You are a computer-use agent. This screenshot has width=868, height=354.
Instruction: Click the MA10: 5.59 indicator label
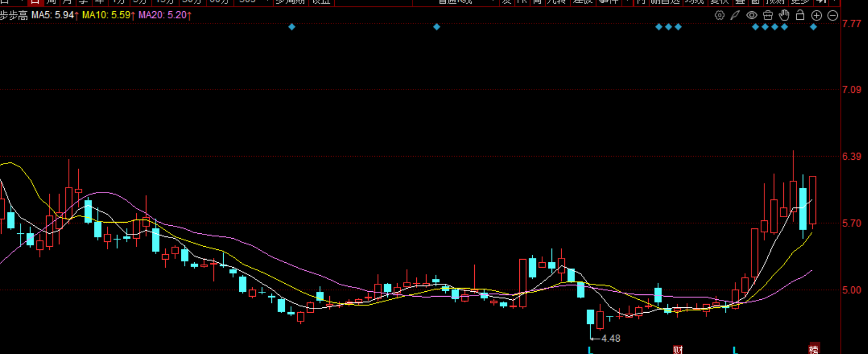pos(108,15)
